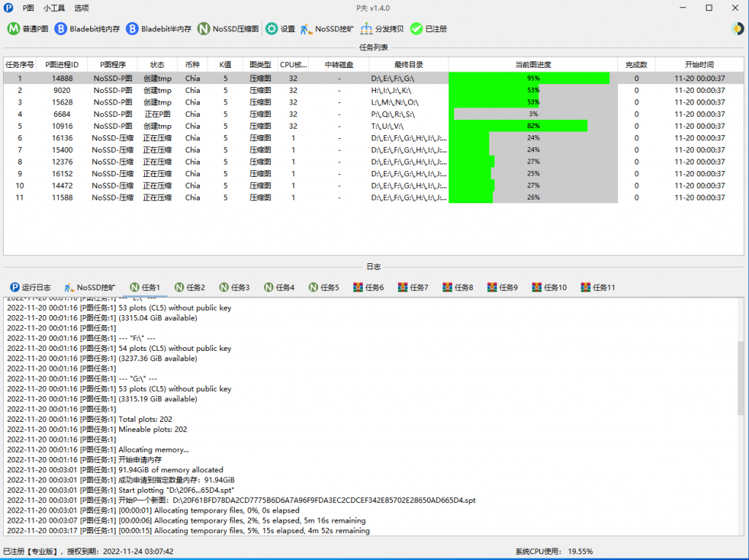Open the 小工具 menu
The height and width of the screenshot is (560, 749).
(x=53, y=8)
